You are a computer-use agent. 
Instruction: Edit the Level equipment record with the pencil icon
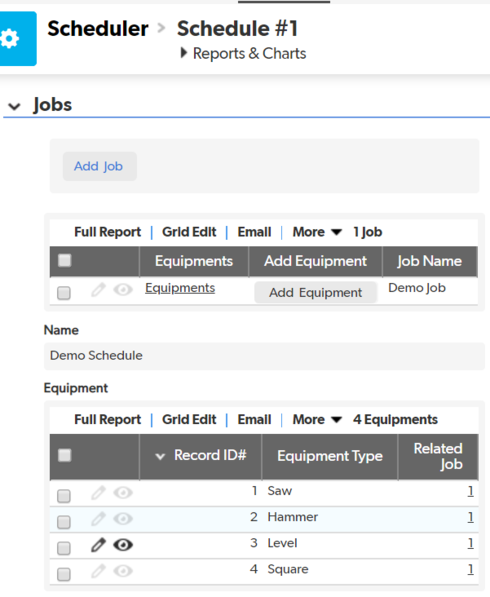tap(98, 545)
